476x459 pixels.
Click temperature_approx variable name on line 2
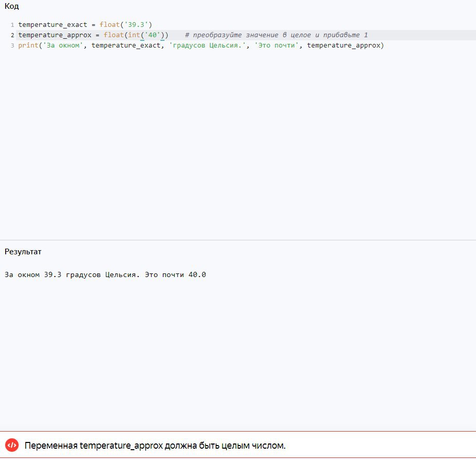click(x=55, y=35)
